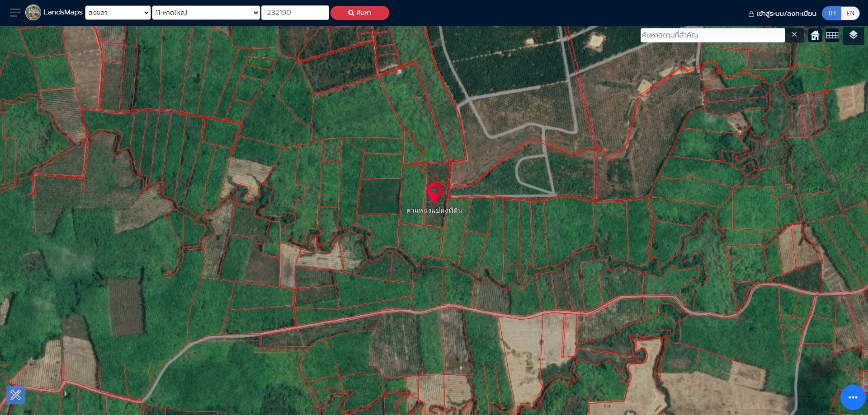Click the LandsMaps title text
Image resolution: width=868 pixels, height=415 pixels.
point(63,12)
